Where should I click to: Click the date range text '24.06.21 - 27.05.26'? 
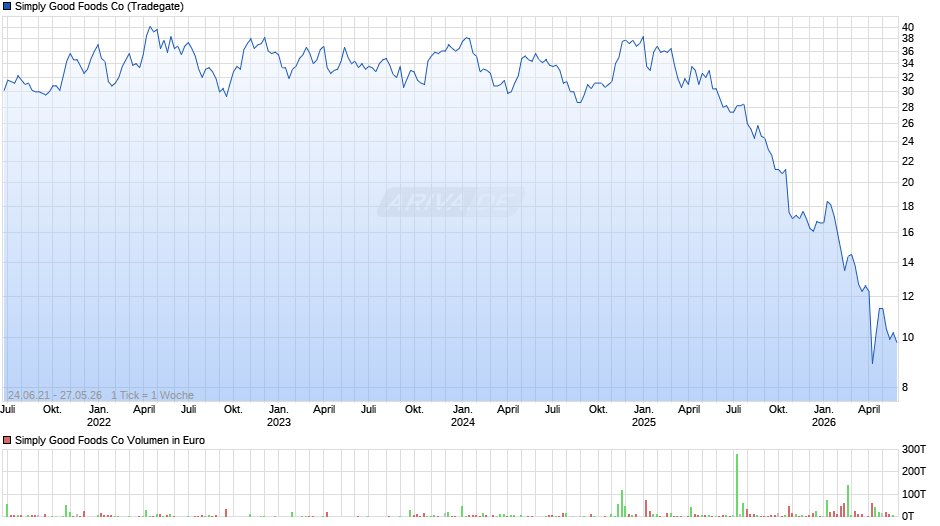(x=55, y=395)
